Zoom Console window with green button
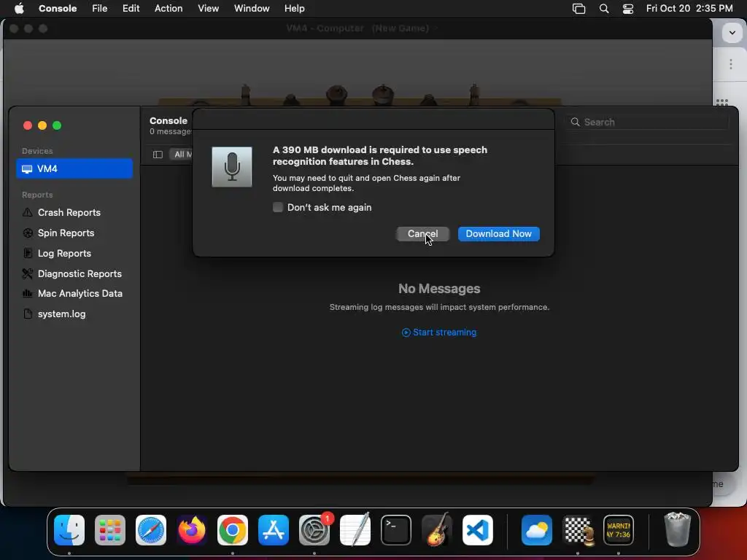This screenshot has height=560, width=747. [x=57, y=125]
